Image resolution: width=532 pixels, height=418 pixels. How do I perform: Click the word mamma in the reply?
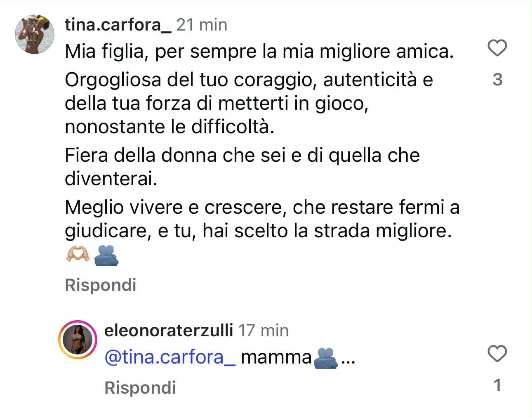[276, 357]
